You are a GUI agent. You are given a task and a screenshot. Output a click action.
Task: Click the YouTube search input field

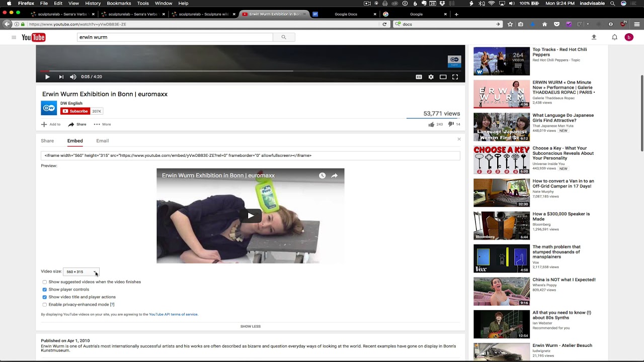[175, 37]
